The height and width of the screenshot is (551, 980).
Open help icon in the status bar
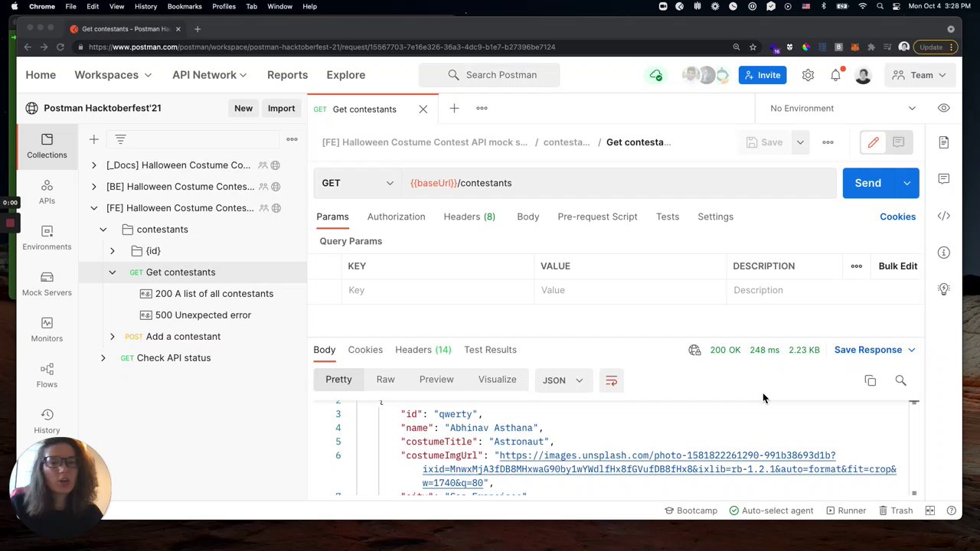click(952, 510)
